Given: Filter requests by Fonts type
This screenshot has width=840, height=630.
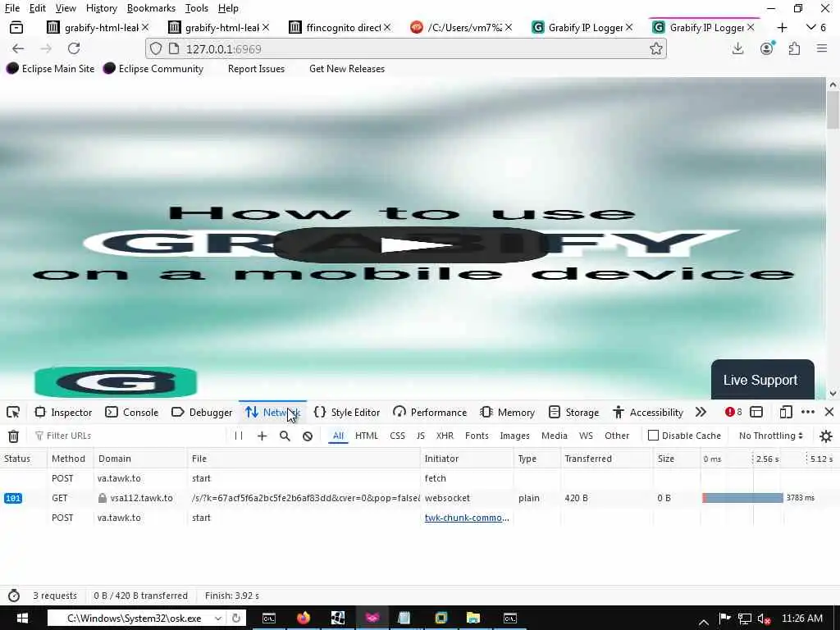Looking at the screenshot, I should (x=477, y=436).
